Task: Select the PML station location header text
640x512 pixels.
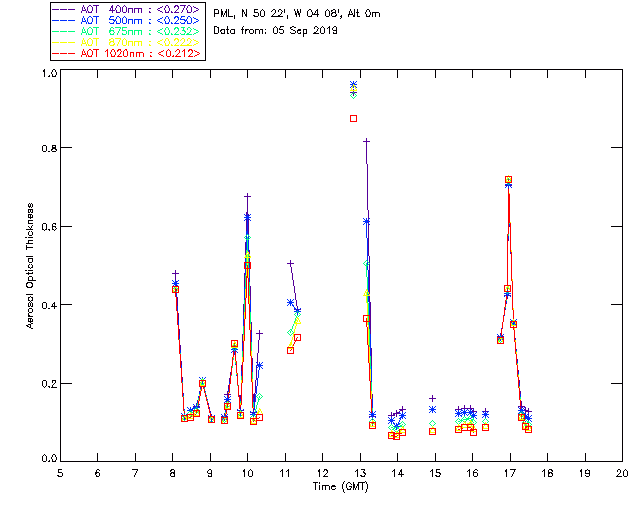Action: pos(297,13)
